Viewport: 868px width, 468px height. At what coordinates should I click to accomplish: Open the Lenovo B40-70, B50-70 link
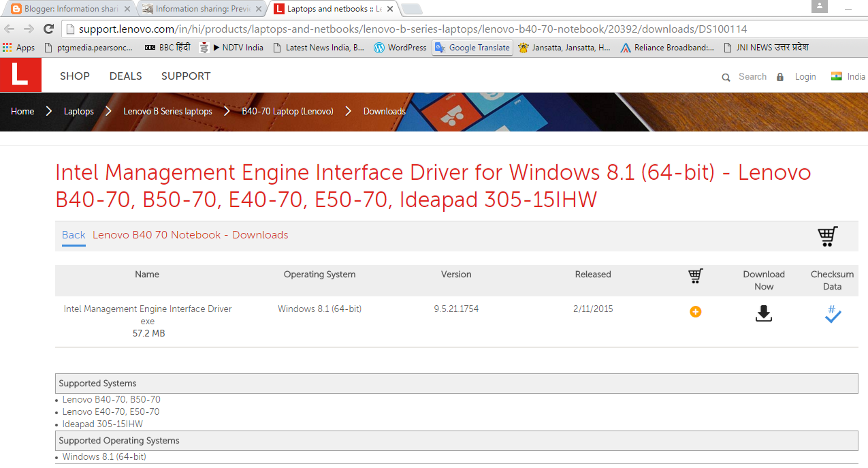click(x=112, y=399)
